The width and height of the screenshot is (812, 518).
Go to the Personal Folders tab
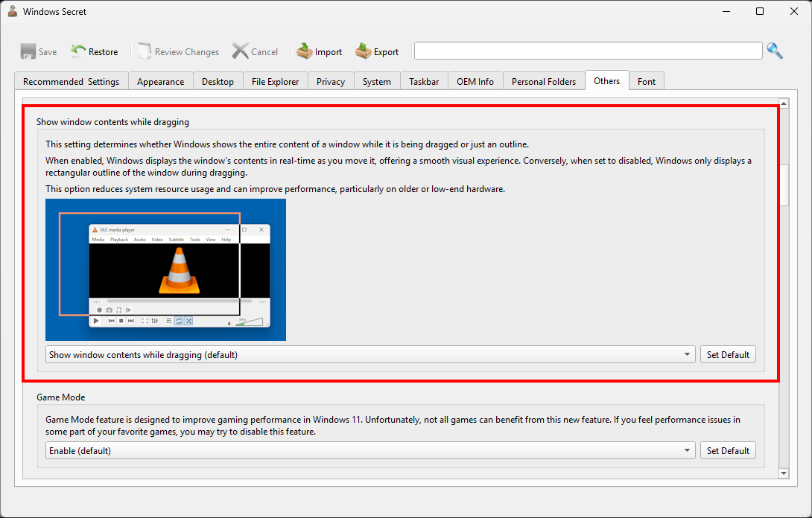pos(544,81)
